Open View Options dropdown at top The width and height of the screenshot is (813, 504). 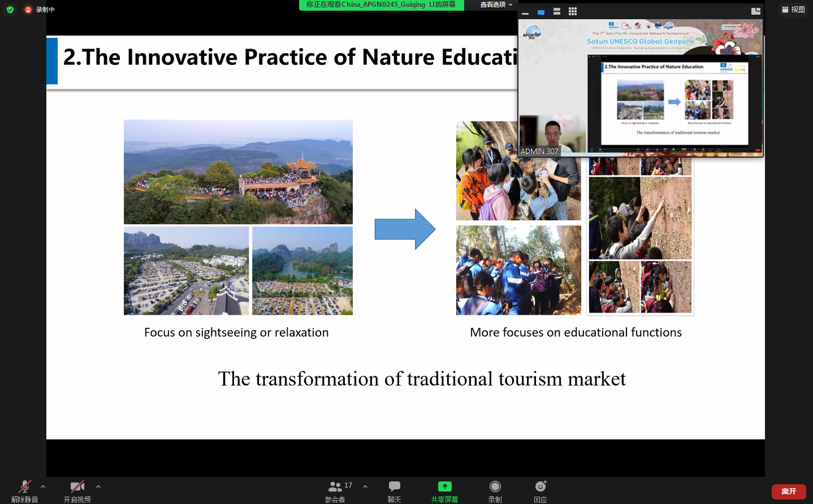tap(496, 5)
